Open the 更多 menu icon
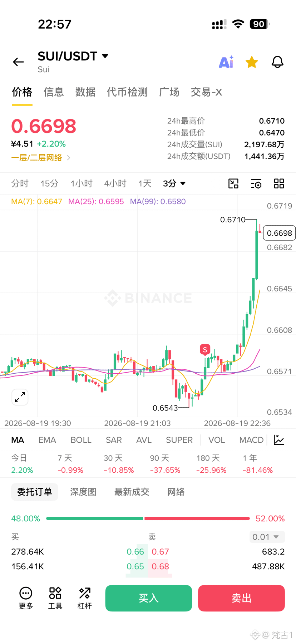The width and height of the screenshot is (296, 644). pyautogui.click(x=26, y=598)
